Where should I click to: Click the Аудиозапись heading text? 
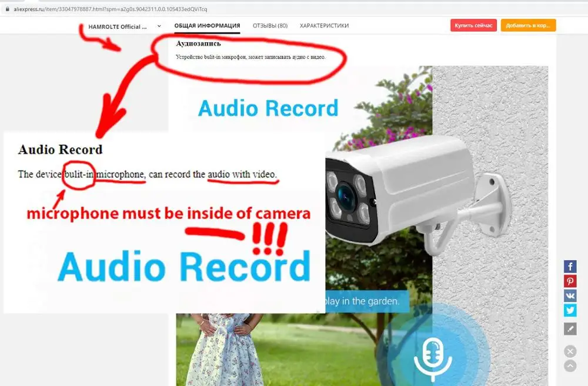198,44
